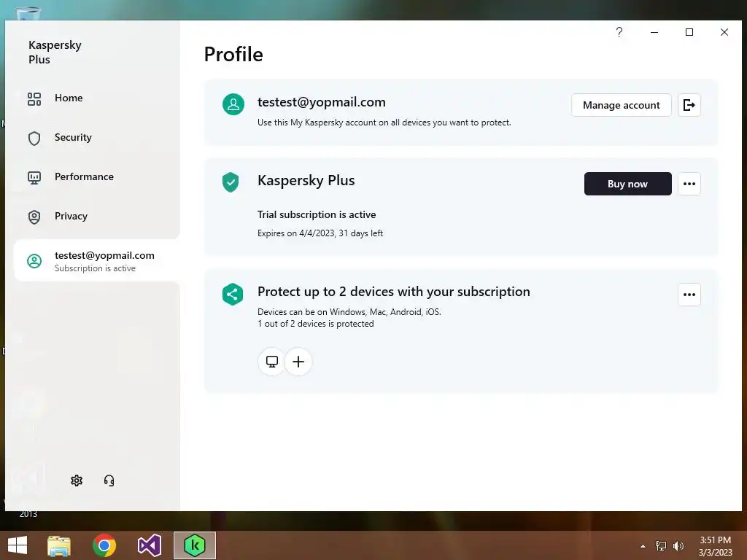747x560 pixels.
Task: Click the sidebar profile avatar icon
Action: (34, 261)
